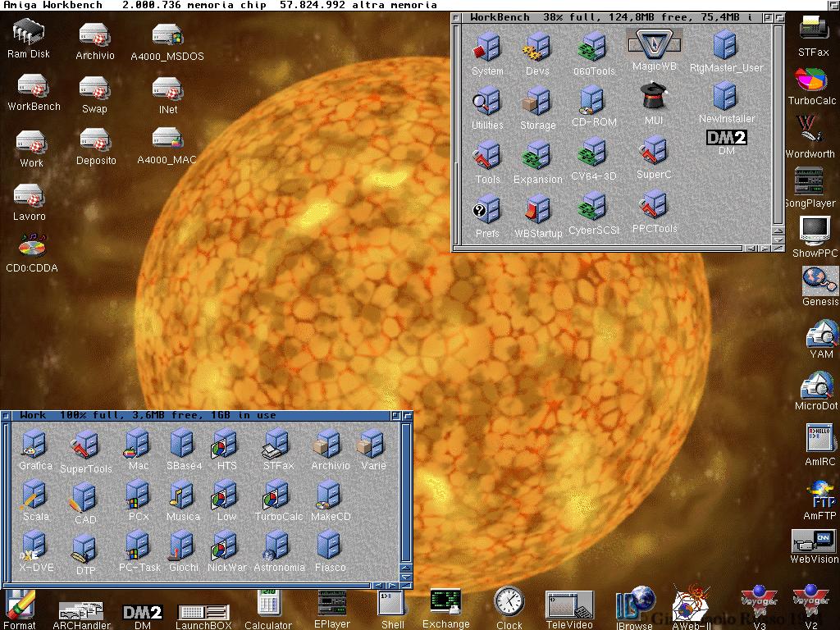The width and height of the screenshot is (840, 630).
Task: Click the Work window title bar
Action: pos(200,416)
